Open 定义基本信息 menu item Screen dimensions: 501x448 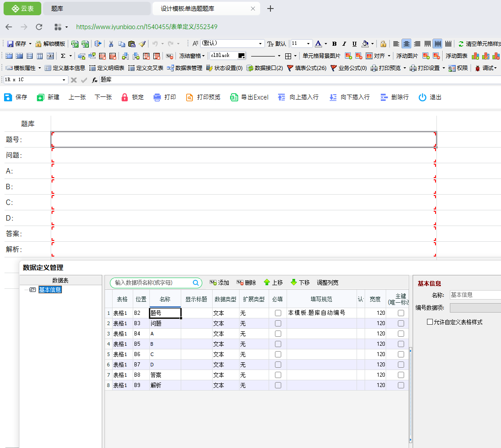point(65,68)
